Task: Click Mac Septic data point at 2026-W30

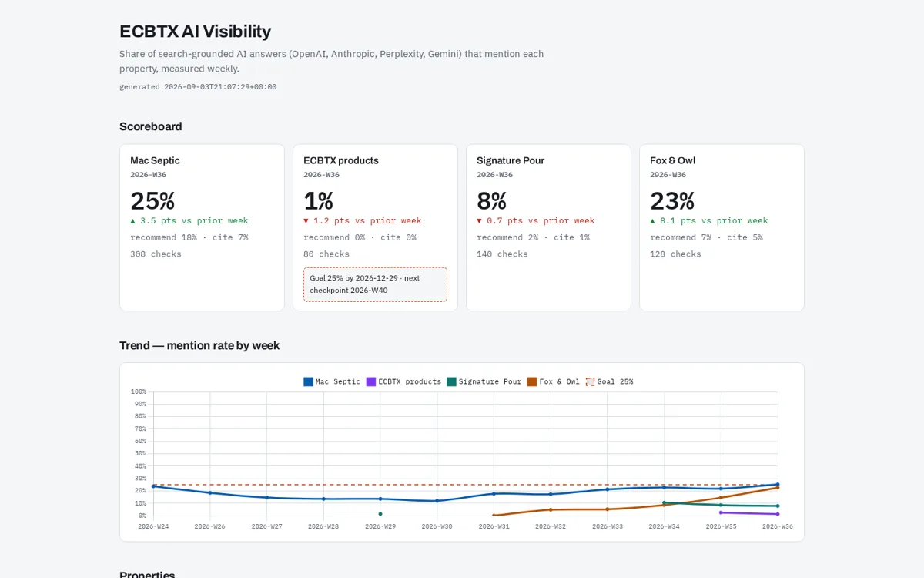Action: 437,501
